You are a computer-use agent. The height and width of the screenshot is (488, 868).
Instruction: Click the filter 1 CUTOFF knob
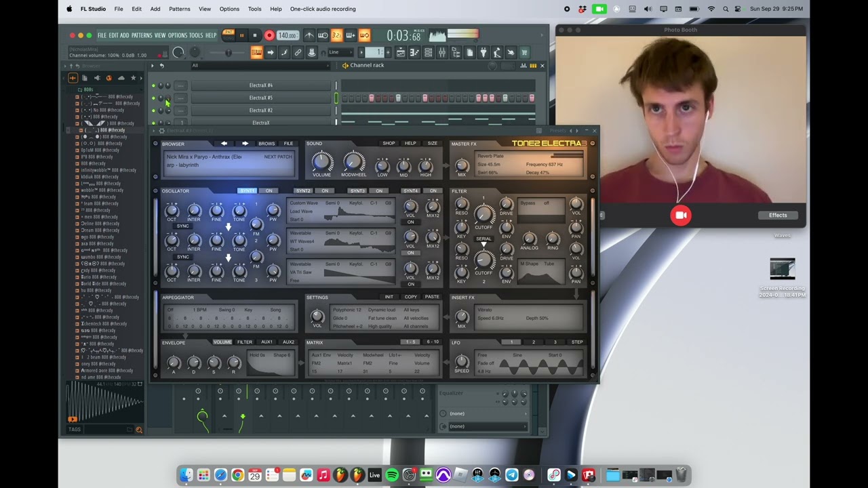(x=484, y=214)
